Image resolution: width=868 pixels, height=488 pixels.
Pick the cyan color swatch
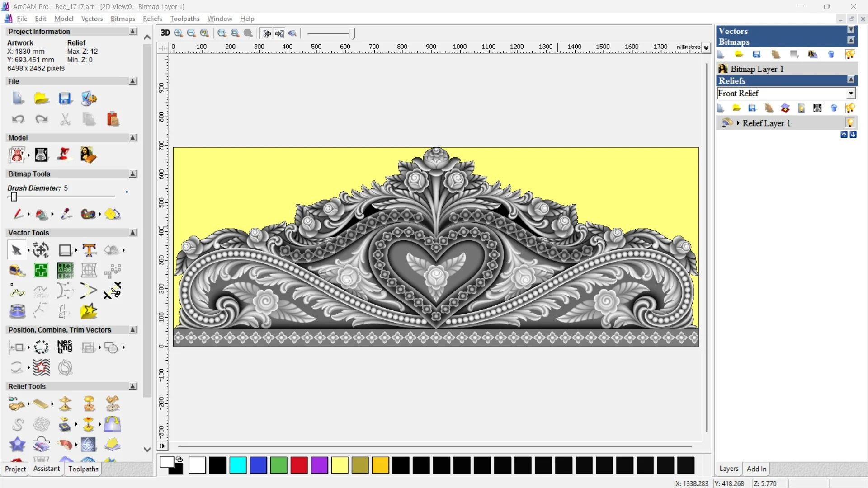click(238, 465)
